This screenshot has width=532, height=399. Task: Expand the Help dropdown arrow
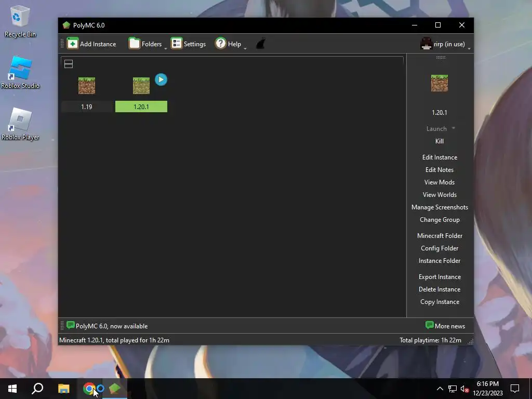(x=245, y=48)
